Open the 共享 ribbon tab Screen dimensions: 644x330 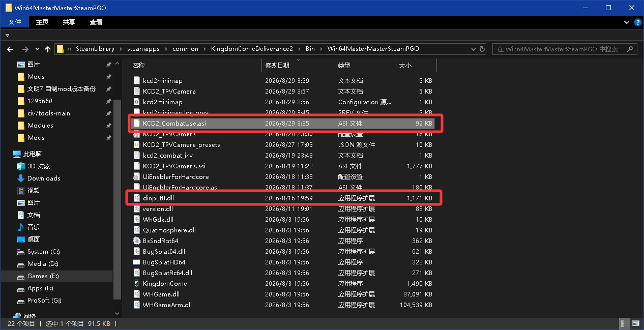[x=69, y=22]
